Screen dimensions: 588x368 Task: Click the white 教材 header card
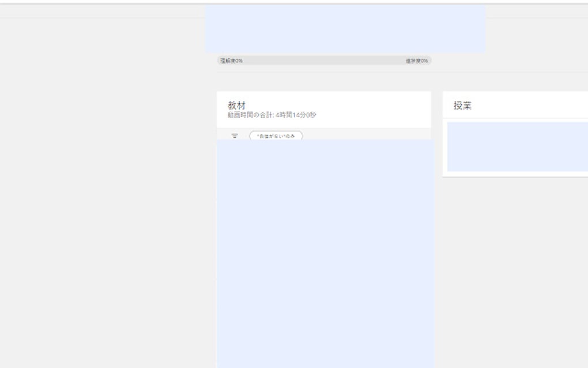[323, 110]
